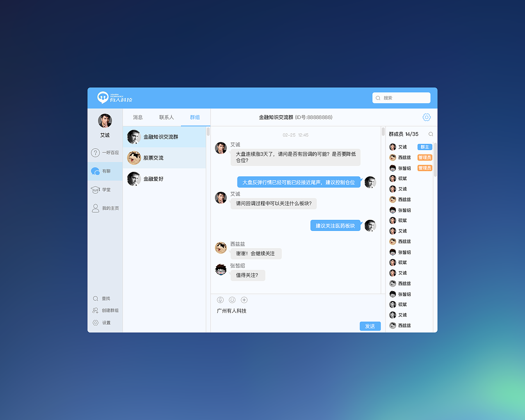
Task: Open the 消息 tab
Action: 138,117
